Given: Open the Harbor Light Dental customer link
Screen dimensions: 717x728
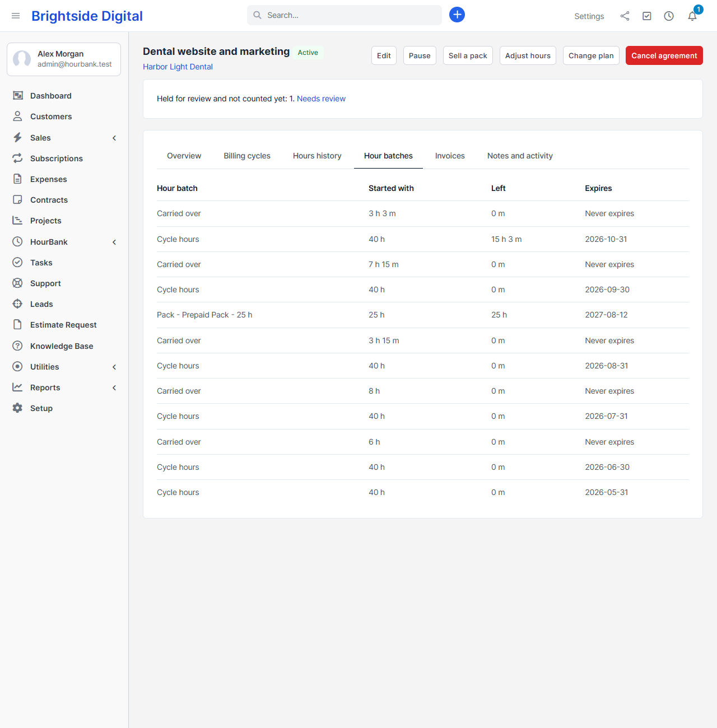Looking at the screenshot, I should coord(178,67).
